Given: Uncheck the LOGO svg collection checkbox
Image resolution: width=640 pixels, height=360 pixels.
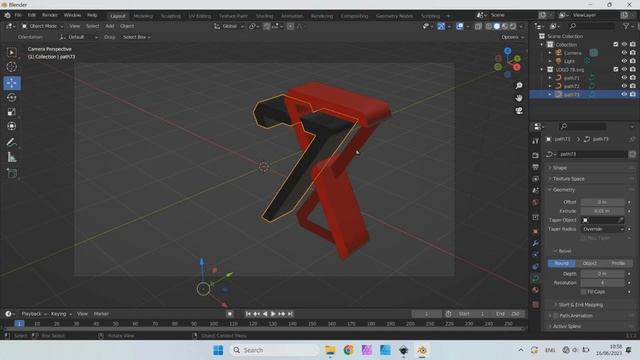Looking at the screenshot, I should pos(616,69).
